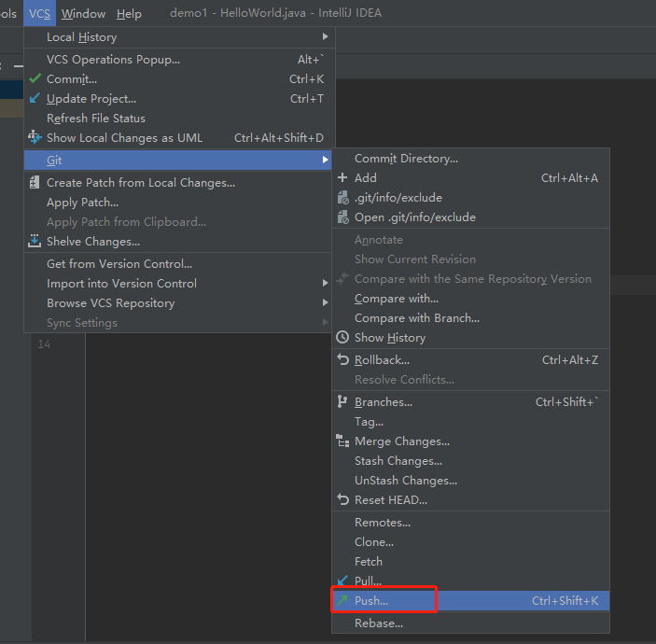Select Rebase...

point(470,623)
